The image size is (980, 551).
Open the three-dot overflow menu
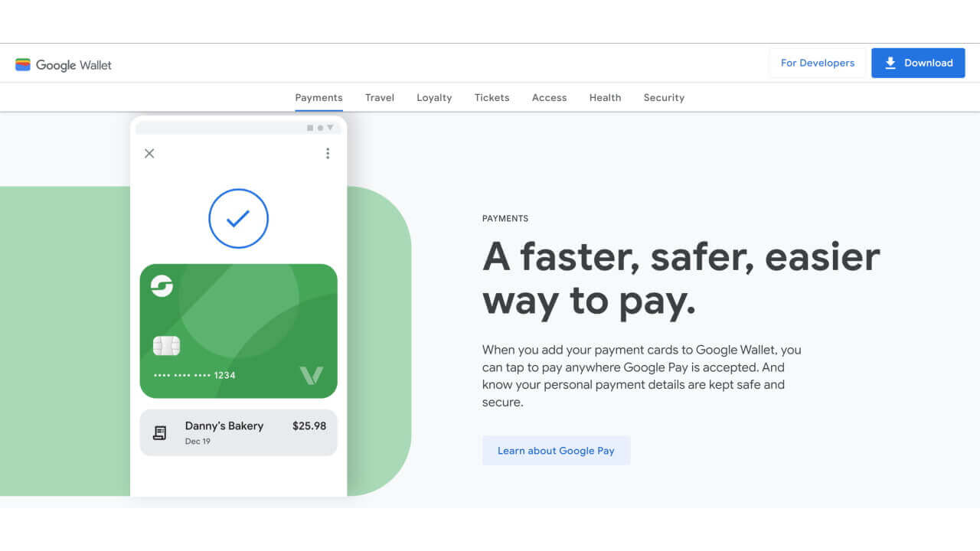pos(328,153)
